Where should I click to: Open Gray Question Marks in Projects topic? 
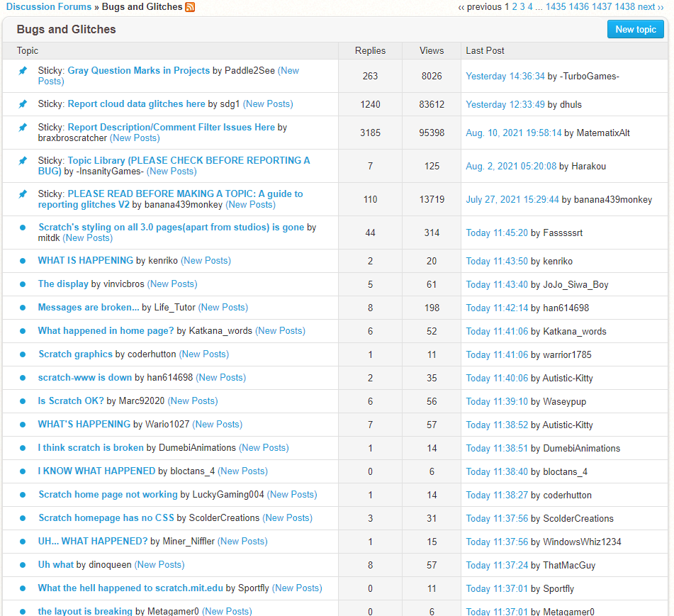coord(138,70)
